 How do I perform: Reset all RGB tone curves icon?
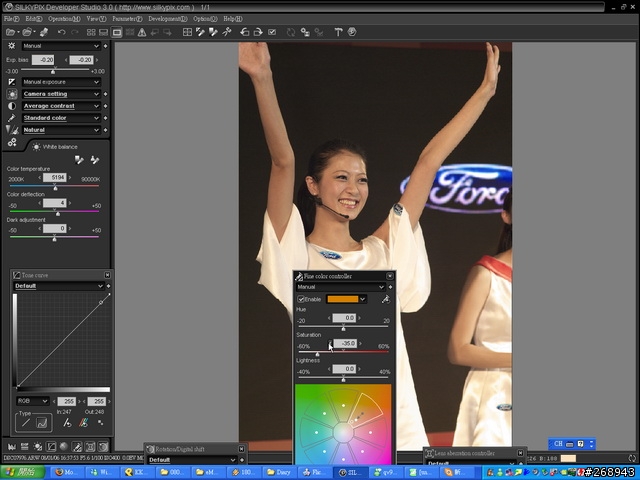coord(83,423)
